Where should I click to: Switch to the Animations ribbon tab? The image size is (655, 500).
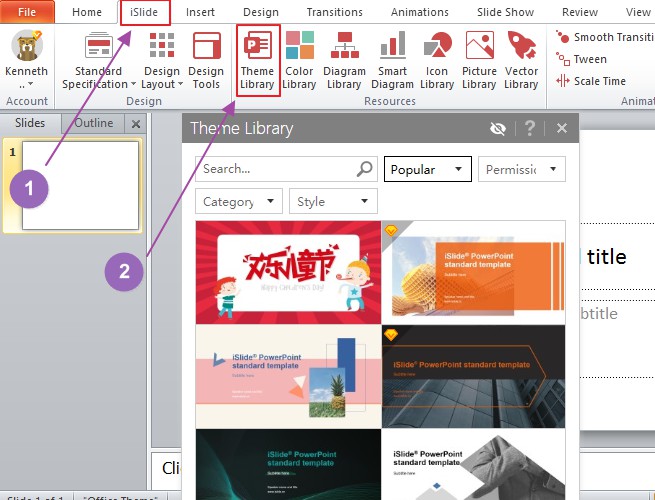(x=420, y=12)
